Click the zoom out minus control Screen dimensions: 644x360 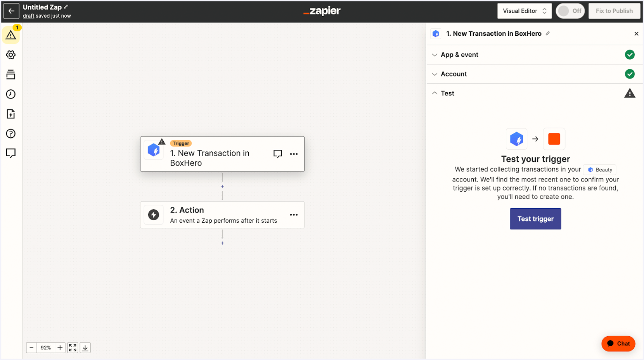click(31, 348)
